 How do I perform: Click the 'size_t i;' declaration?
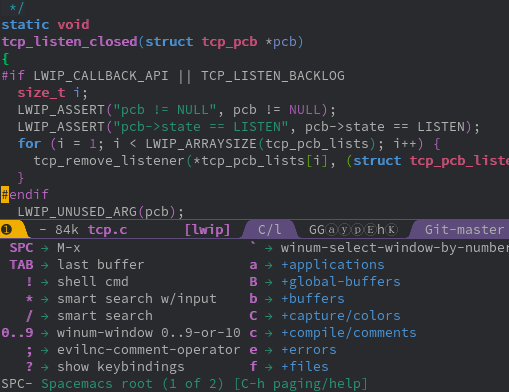[x=53, y=93]
